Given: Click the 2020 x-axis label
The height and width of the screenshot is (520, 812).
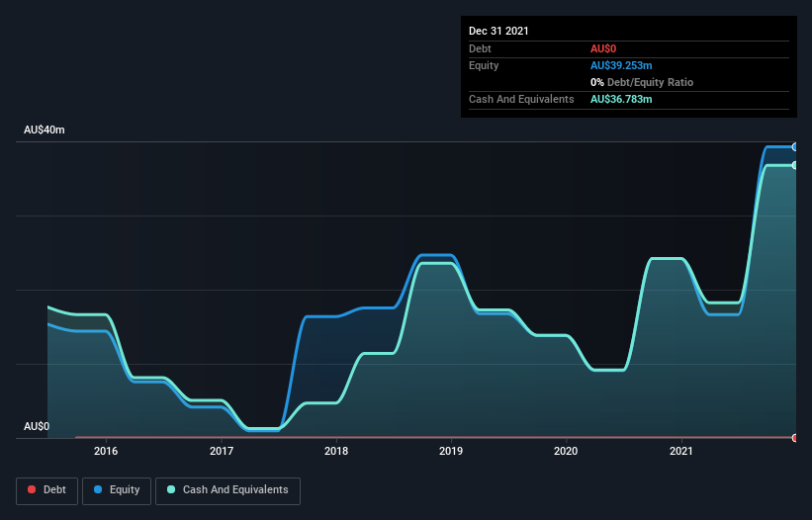Looking at the screenshot, I should click(x=566, y=451).
